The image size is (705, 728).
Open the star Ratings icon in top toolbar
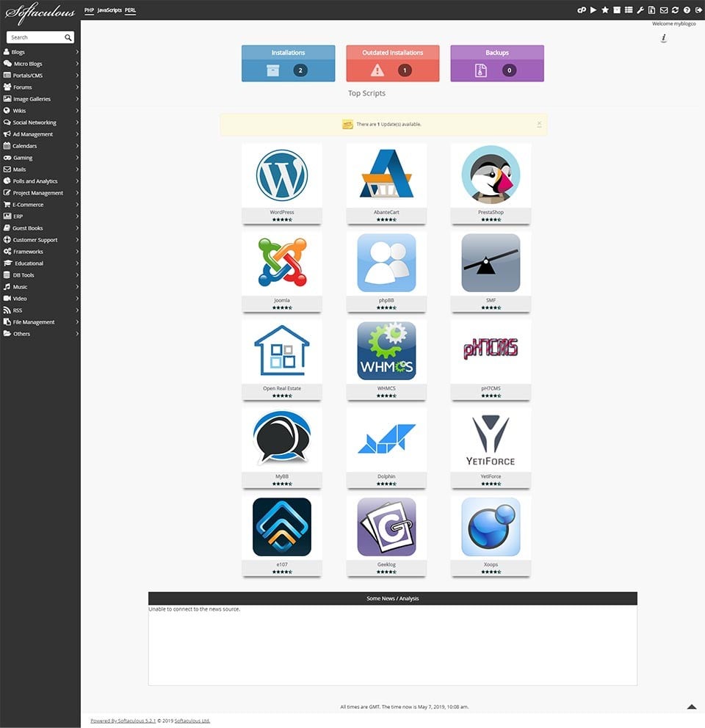pos(605,10)
